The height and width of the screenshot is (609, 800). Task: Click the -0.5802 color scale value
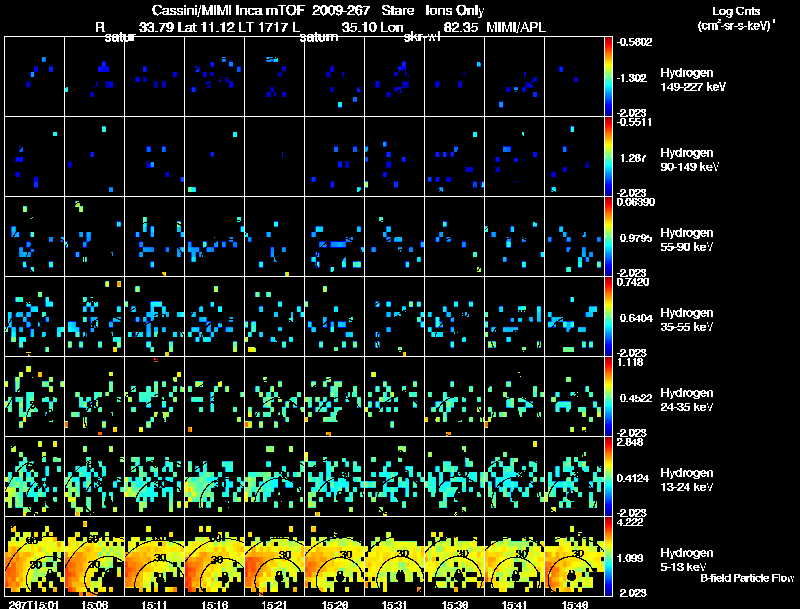(x=634, y=42)
